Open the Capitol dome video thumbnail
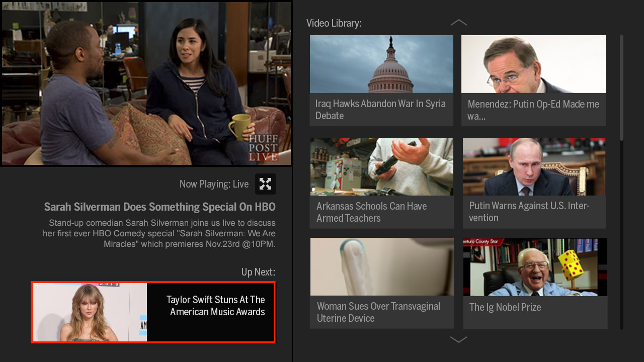644x362 pixels. coord(381,64)
